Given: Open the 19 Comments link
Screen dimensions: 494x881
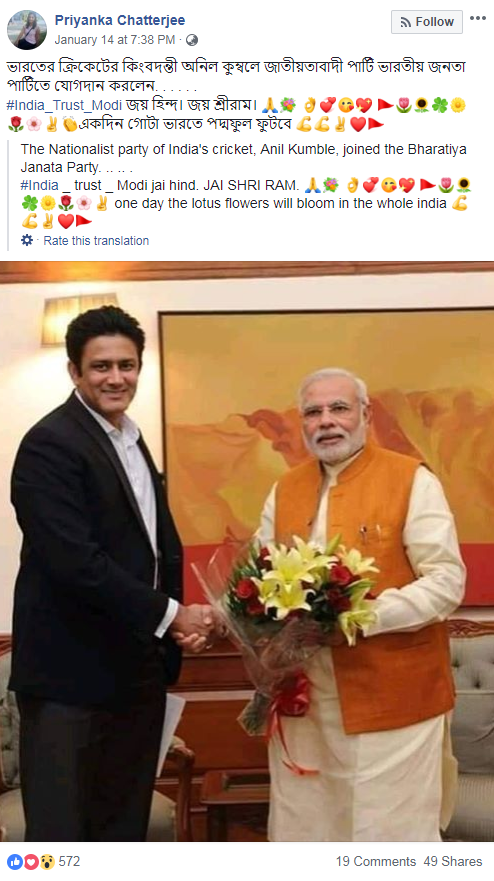Looking at the screenshot, I should tap(376, 861).
